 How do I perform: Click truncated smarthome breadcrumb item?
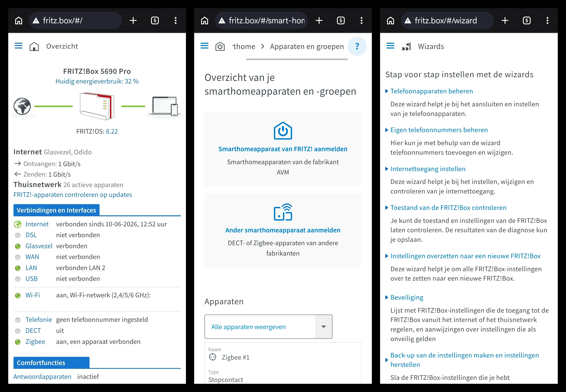(x=243, y=46)
